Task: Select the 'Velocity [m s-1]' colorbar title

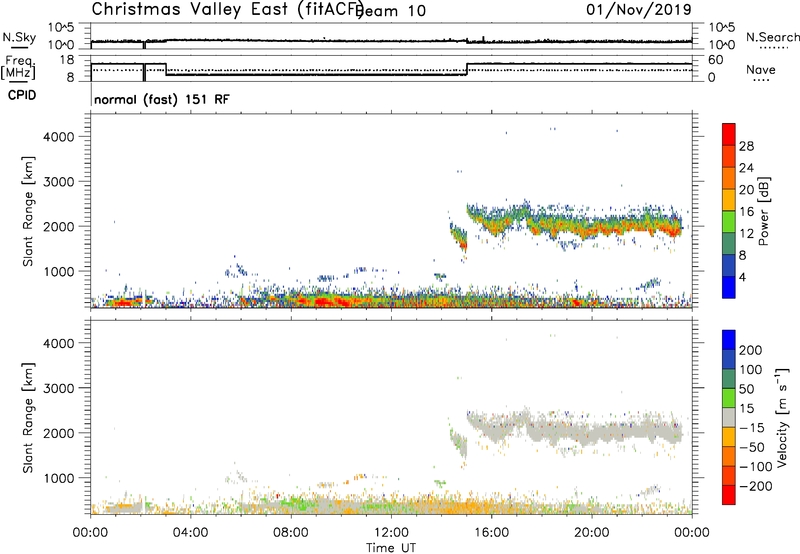Action: (781, 417)
